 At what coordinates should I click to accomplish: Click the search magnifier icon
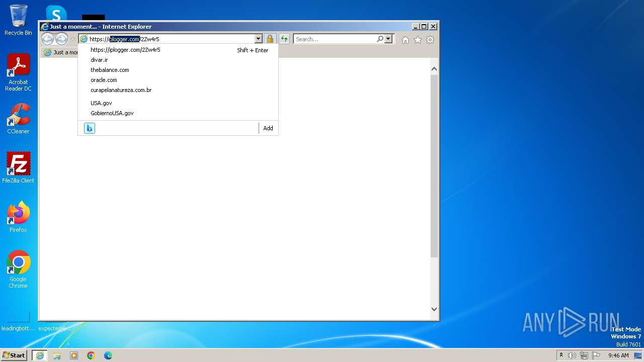(380, 39)
